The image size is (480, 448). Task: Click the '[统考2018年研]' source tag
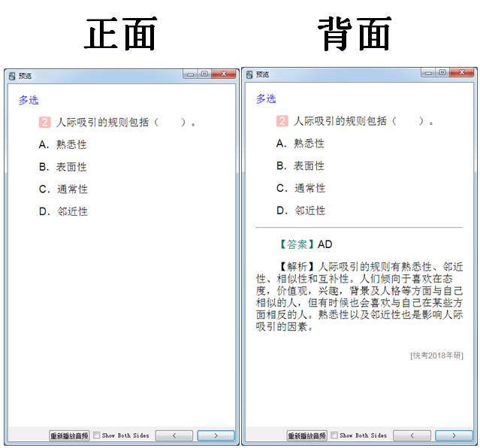(x=437, y=356)
